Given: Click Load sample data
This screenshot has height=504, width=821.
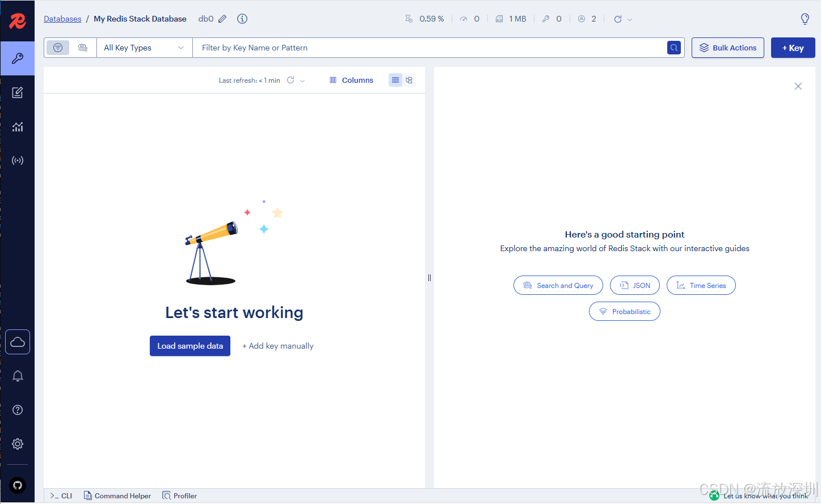Looking at the screenshot, I should point(190,346).
